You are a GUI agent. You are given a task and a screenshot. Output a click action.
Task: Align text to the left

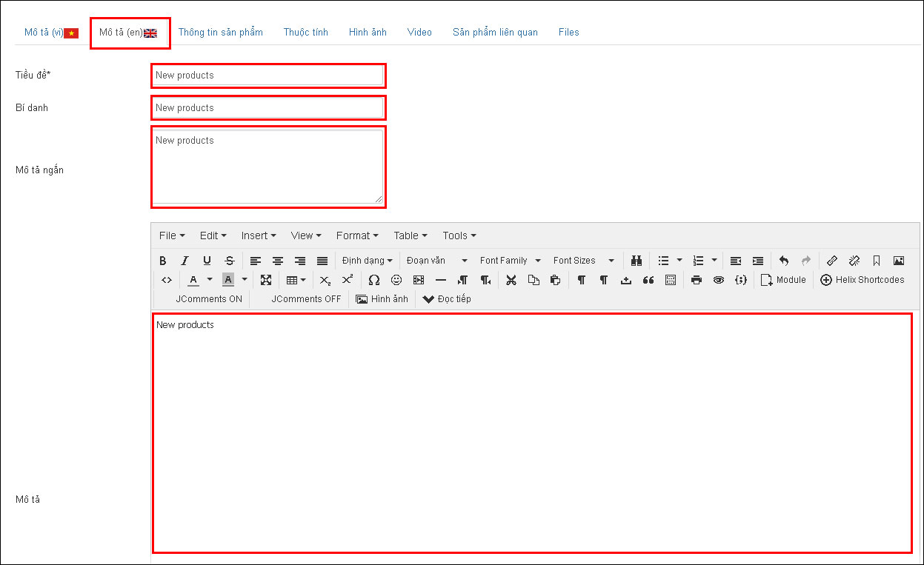pyautogui.click(x=256, y=261)
